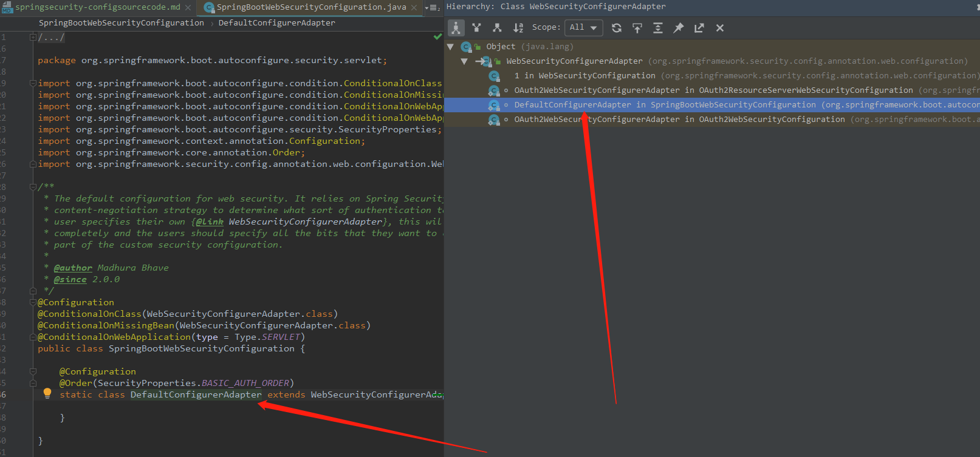Viewport: 980px width, 457px height.
Task: Close the springsecurity-configsourcecode.md tab
Action: (x=188, y=8)
